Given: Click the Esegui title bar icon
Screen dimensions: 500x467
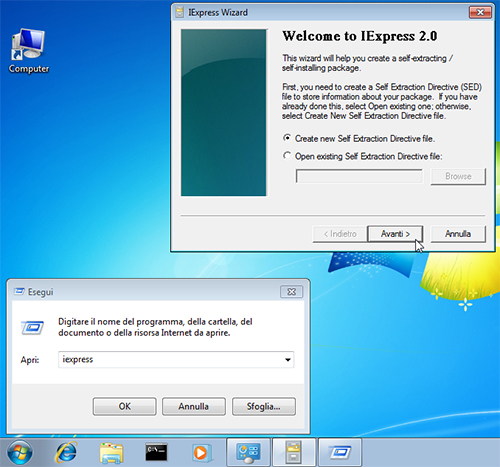Looking at the screenshot, I should [19, 292].
